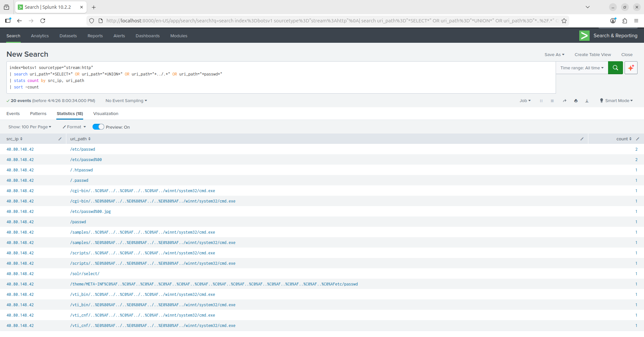Open the AI assistant sparkle button
This screenshot has width=644, height=337.
coord(631,68)
